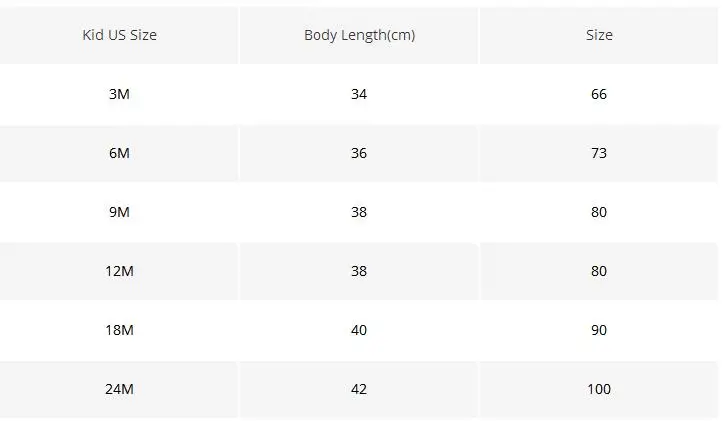
Task: Click body length 38 in 12M row
Action: (x=359, y=271)
